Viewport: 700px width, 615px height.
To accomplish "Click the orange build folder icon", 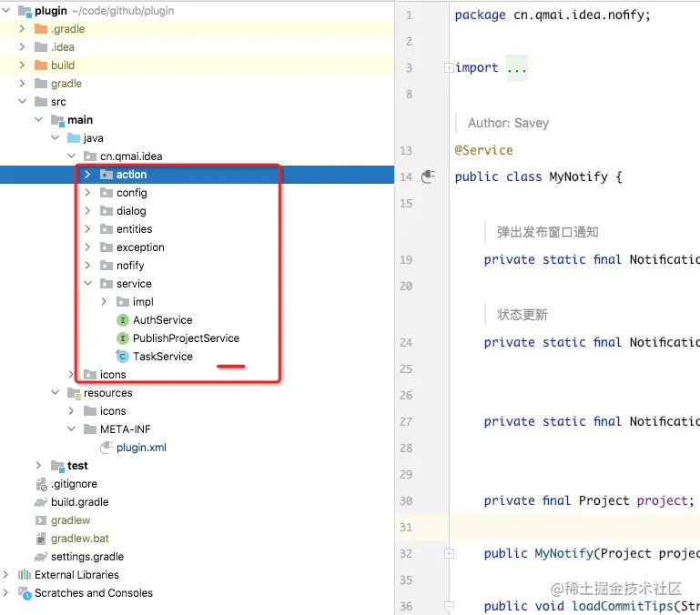I will (41, 66).
